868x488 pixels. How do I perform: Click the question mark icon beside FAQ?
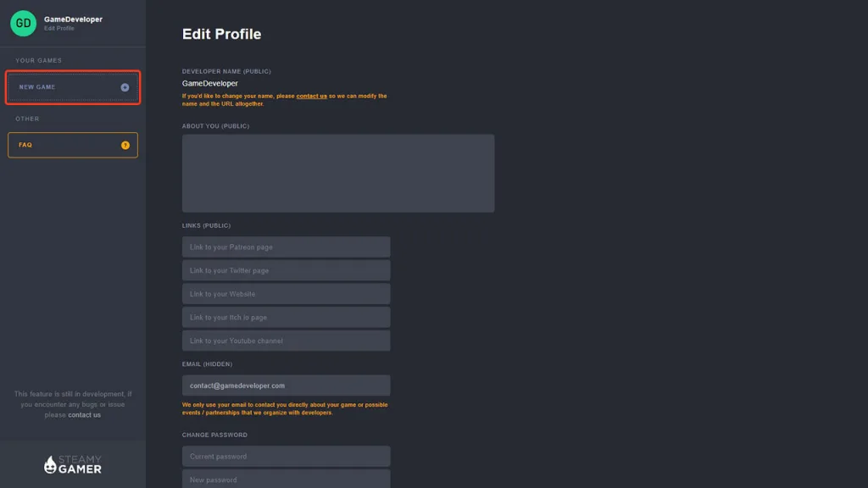125,145
